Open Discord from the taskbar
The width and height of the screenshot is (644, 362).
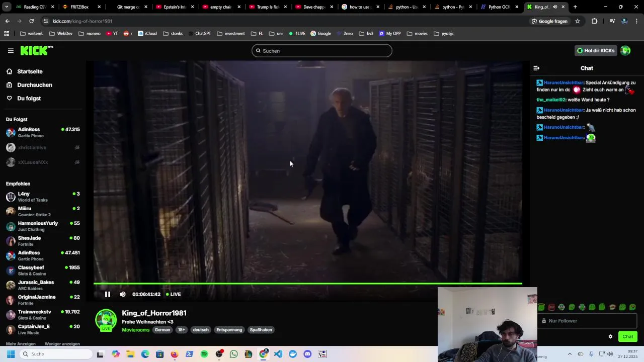click(x=307, y=354)
